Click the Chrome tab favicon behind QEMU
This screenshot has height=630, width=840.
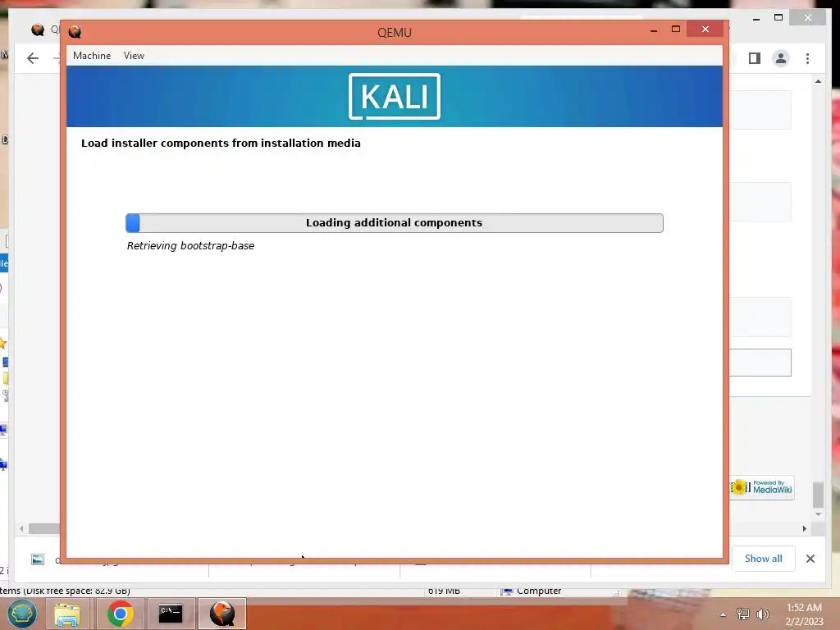[x=38, y=30]
